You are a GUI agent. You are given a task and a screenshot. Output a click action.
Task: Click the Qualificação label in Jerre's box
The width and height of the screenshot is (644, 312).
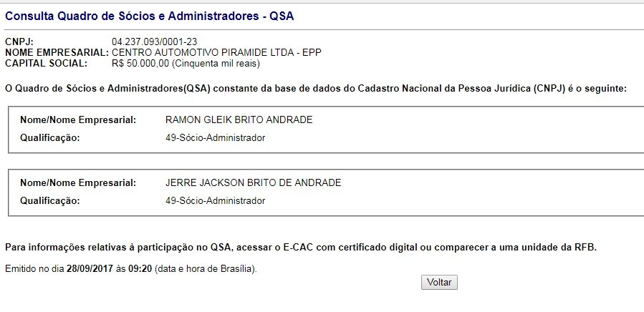[49, 200]
